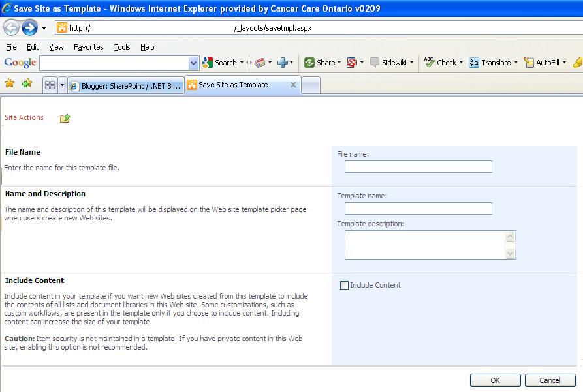Click the File name input field
This screenshot has width=583, height=392.
pos(418,166)
